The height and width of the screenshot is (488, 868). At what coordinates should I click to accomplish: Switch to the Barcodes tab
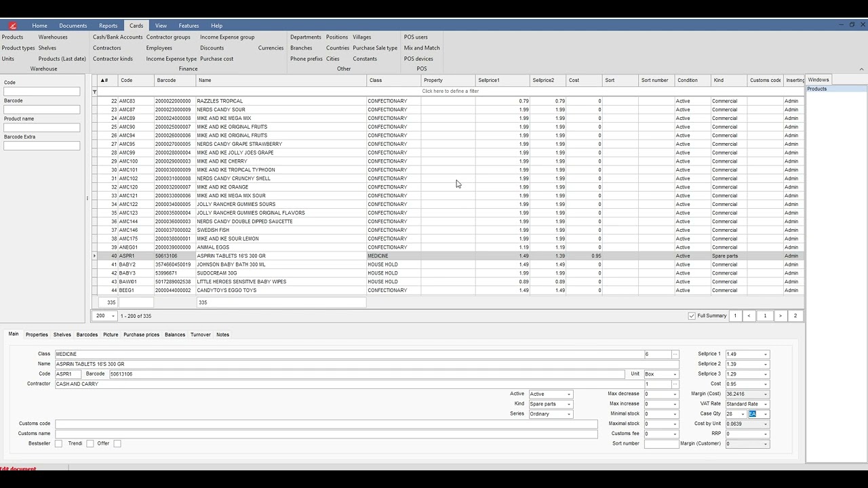[87, 335]
